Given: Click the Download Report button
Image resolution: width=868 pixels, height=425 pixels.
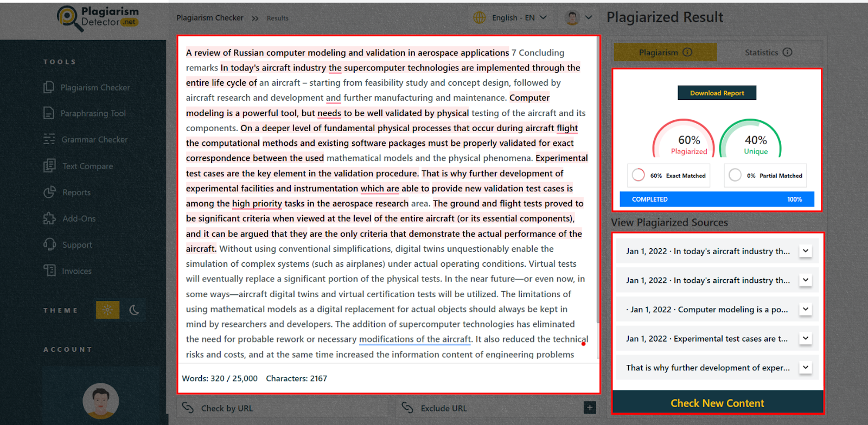Looking at the screenshot, I should [x=717, y=93].
